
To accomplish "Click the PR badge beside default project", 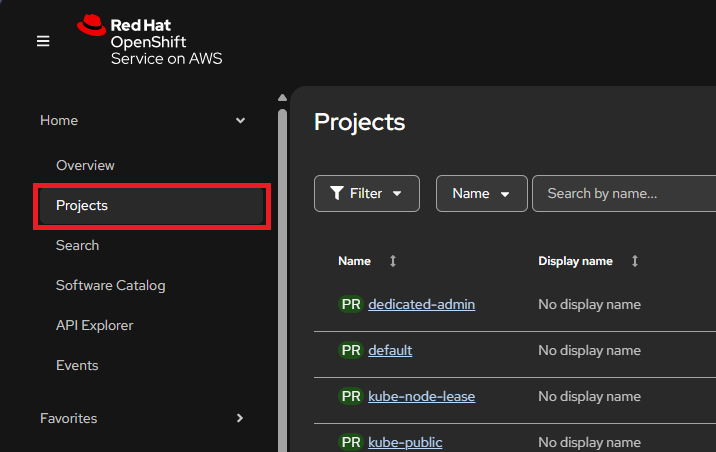I will 351,350.
